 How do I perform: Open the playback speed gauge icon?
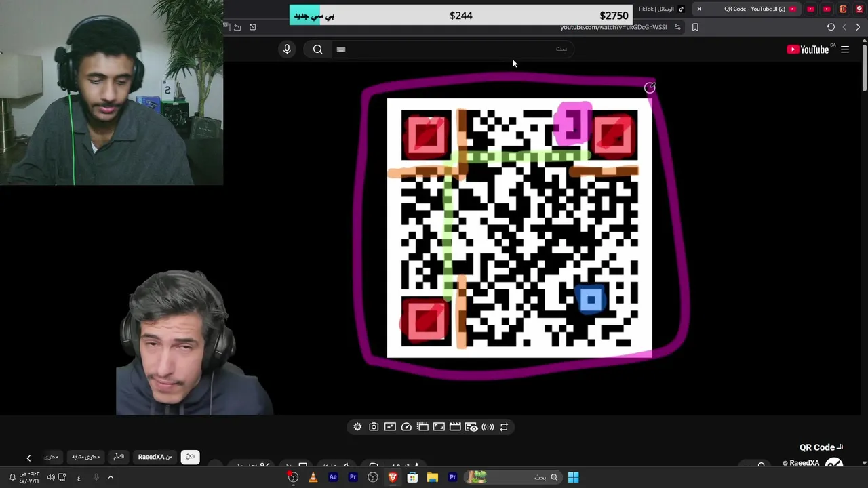coord(406,427)
